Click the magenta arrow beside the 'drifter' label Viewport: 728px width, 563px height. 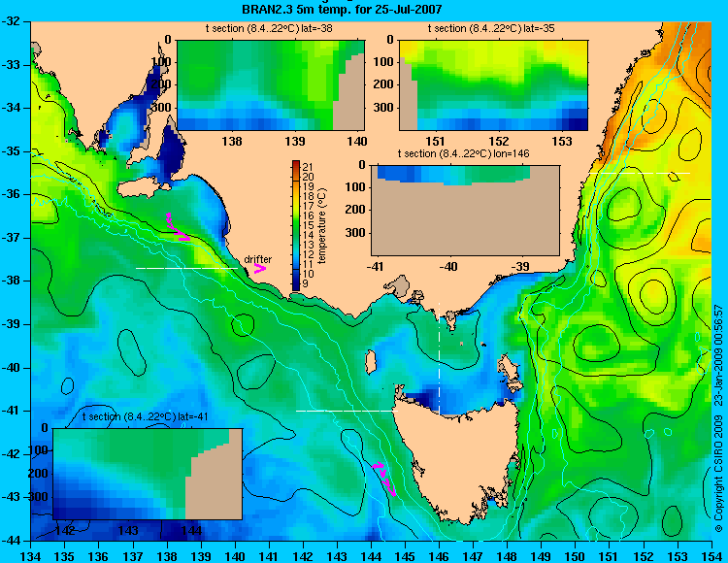tap(260, 268)
